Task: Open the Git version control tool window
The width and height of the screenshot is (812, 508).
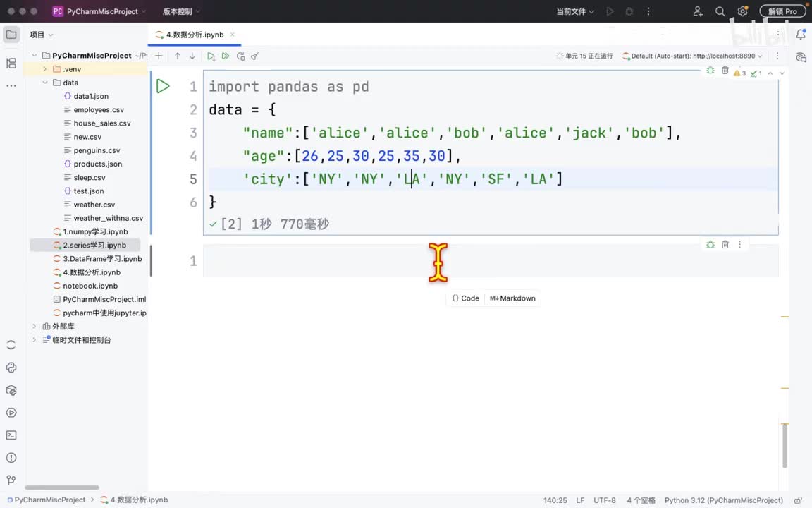Action: click(x=11, y=480)
